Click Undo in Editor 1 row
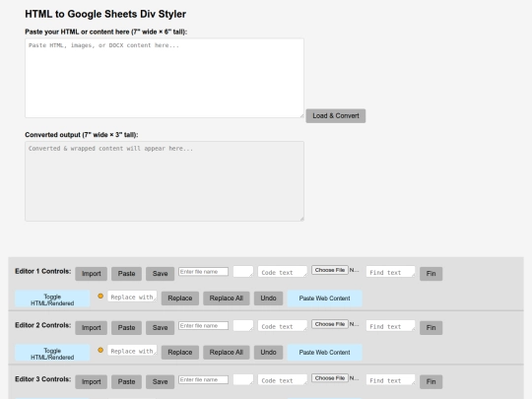Viewport: 532px width, 399px height. coord(268,299)
